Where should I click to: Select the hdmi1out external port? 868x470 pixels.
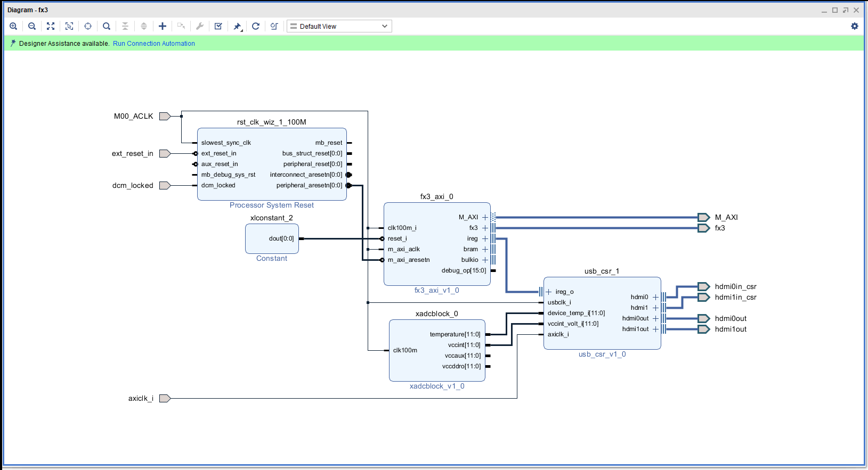click(x=704, y=329)
